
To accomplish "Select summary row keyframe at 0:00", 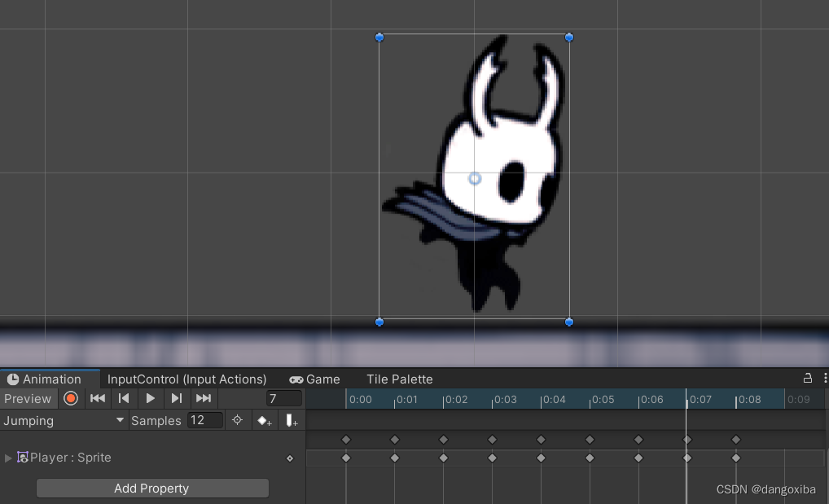I will [x=346, y=440].
